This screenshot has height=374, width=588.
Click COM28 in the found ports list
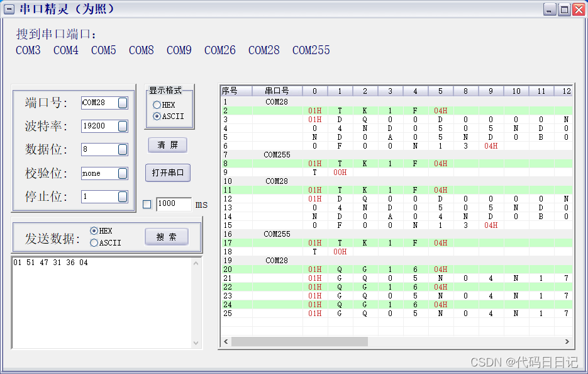264,50
